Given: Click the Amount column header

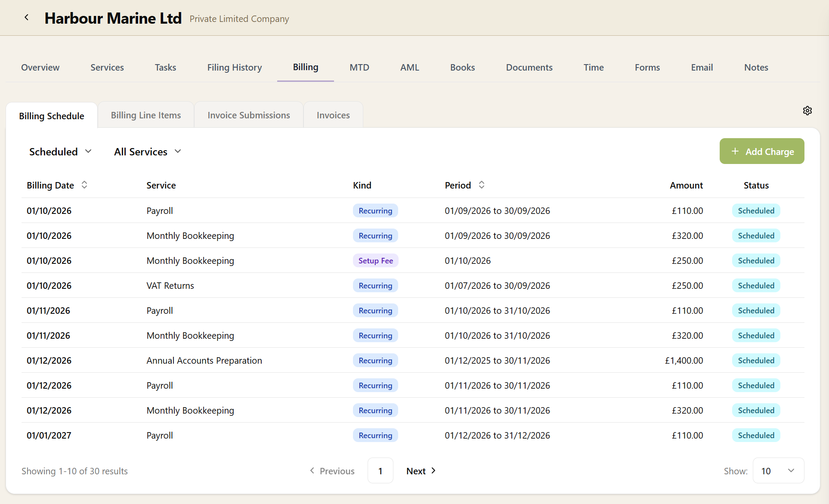Looking at the screenshot, I should [686, 186].
